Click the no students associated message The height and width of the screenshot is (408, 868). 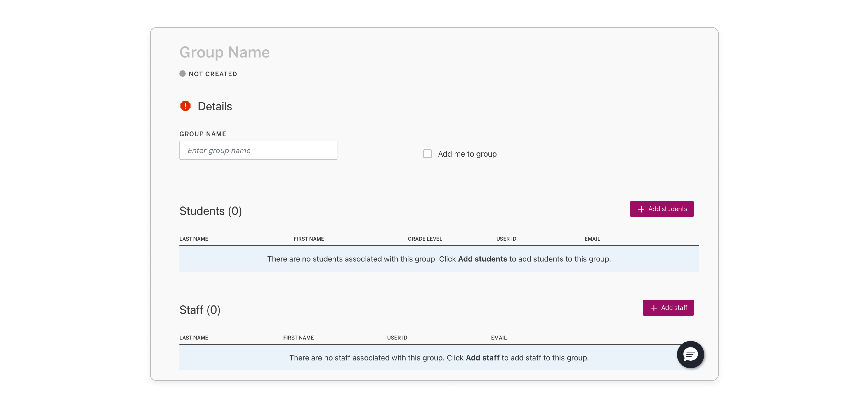coord(439,259)
